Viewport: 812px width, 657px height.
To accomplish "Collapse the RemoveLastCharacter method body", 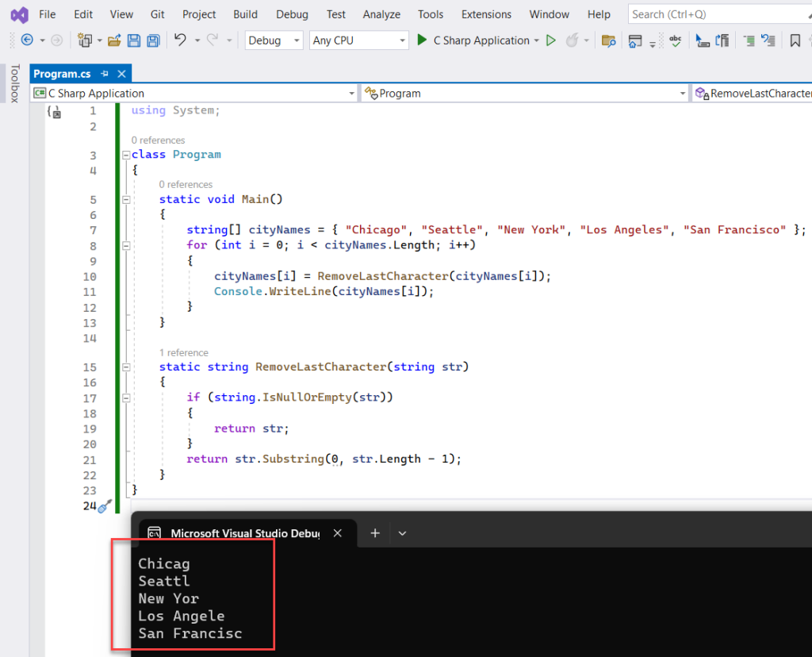I will coord(126,367).
